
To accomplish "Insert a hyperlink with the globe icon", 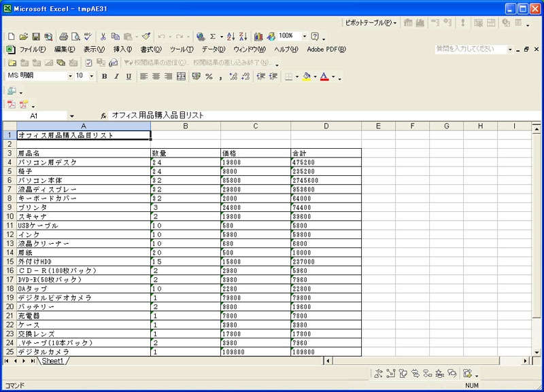I will pos(201,37).
